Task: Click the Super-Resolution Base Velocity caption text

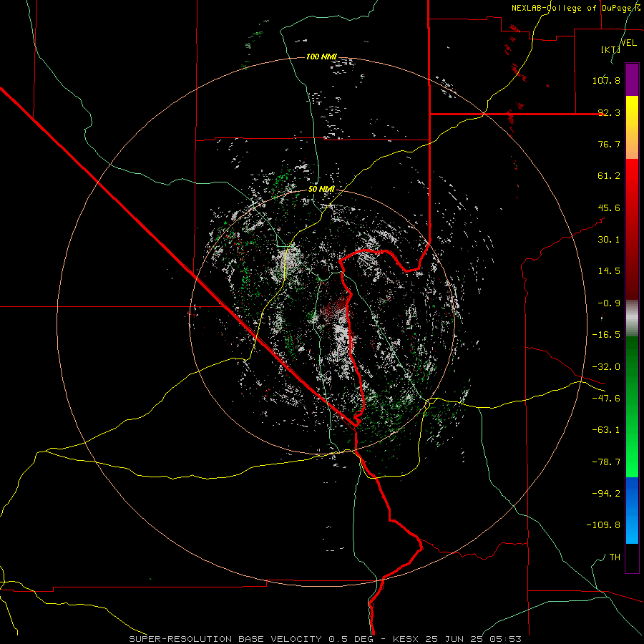Action: click(x=326, y=639)
